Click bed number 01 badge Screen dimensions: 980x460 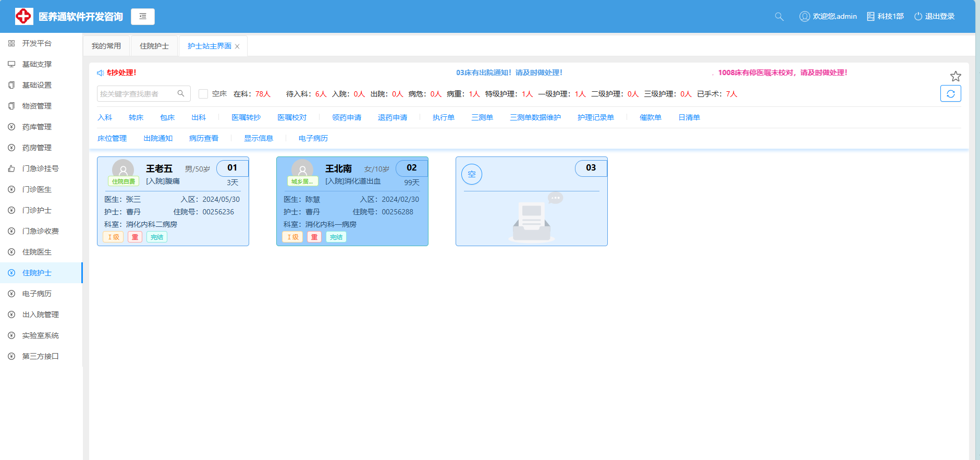point(232,168)
